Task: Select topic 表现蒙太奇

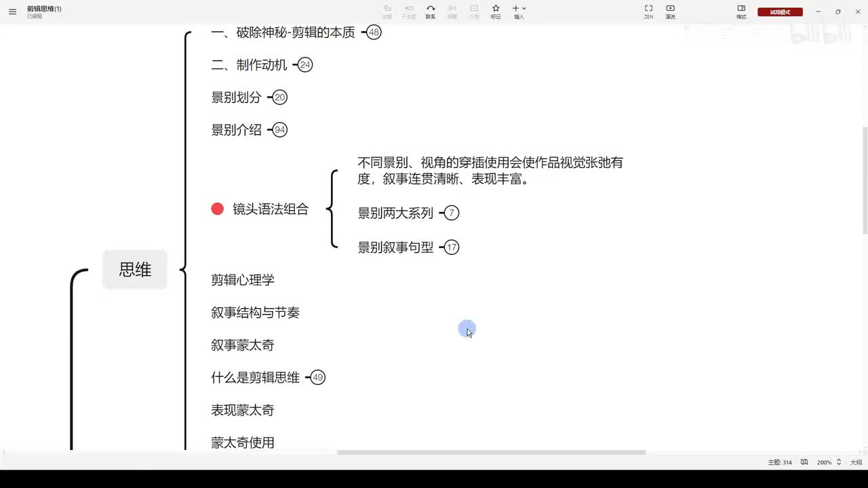Action: 243,410
